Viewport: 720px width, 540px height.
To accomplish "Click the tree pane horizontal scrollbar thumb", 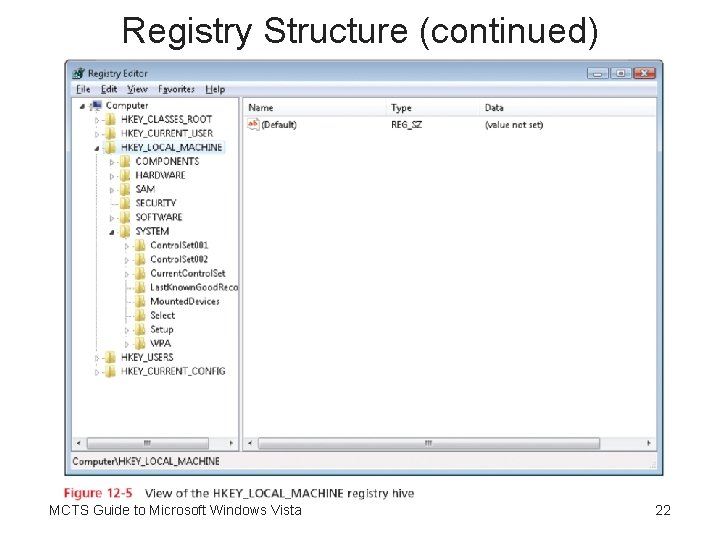I will click(x=147, y=443).
